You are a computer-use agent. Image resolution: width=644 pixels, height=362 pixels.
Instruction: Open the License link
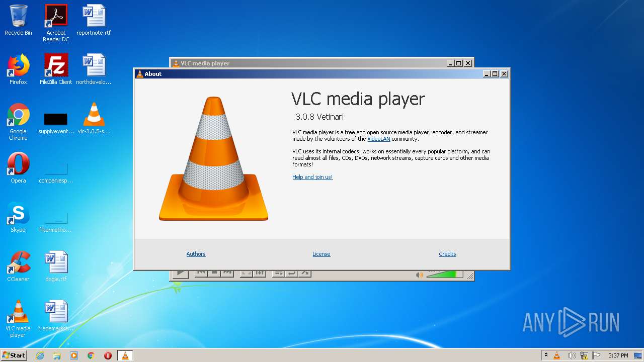(x=321, y=254)
